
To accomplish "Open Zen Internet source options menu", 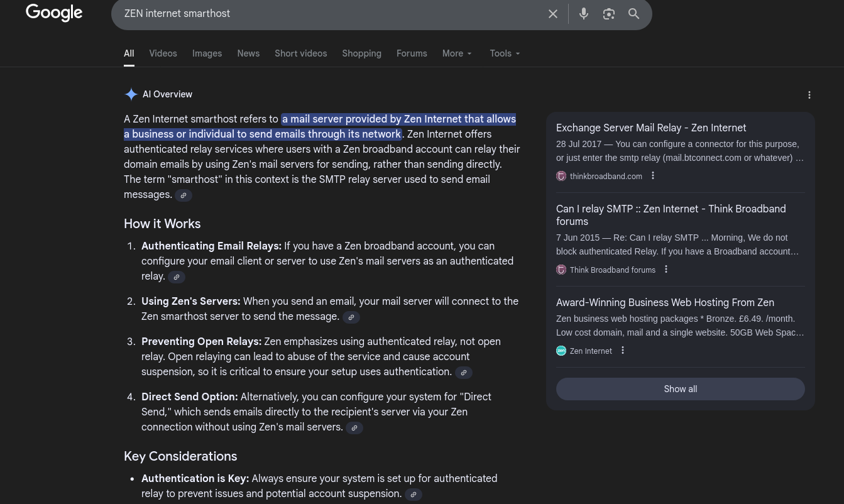I will tap(623, 351).
